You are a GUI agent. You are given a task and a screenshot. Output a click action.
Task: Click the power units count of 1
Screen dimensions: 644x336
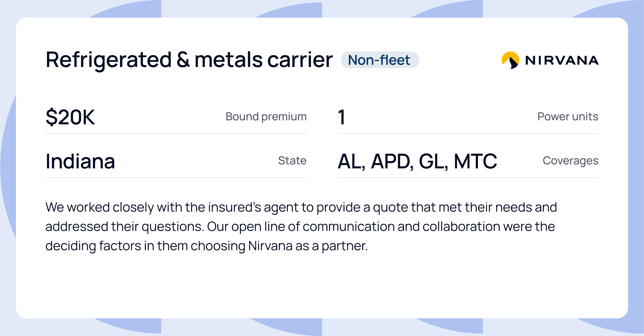pos(341,117)
